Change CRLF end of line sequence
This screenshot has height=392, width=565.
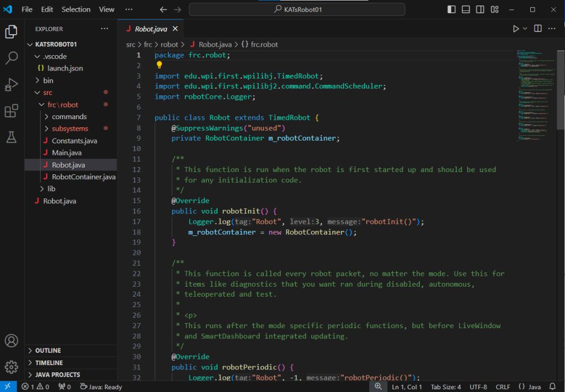coord(503,387)
